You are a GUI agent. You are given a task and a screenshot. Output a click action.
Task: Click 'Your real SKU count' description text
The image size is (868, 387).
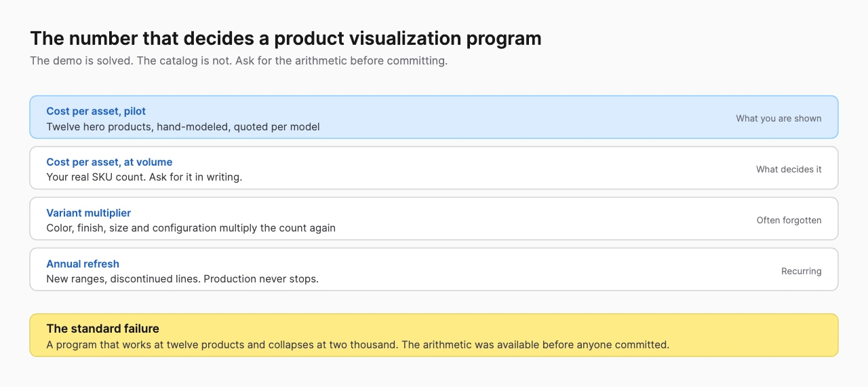pos(144,178)
